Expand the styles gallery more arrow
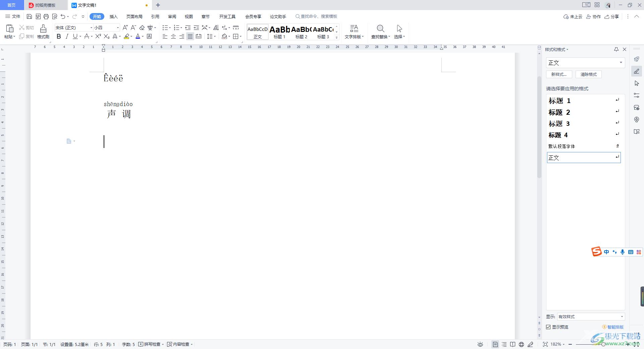This screenshot has height=349, width=644. 337,37
